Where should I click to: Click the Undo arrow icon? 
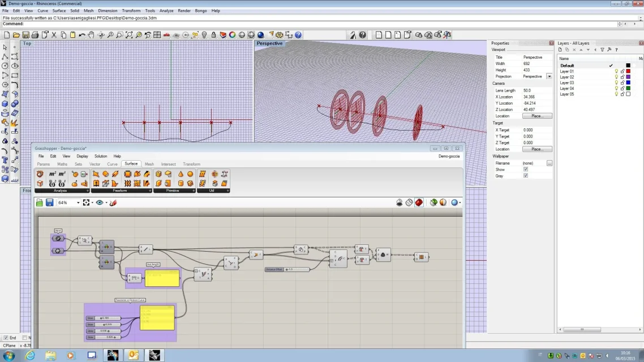coord(82,35)
